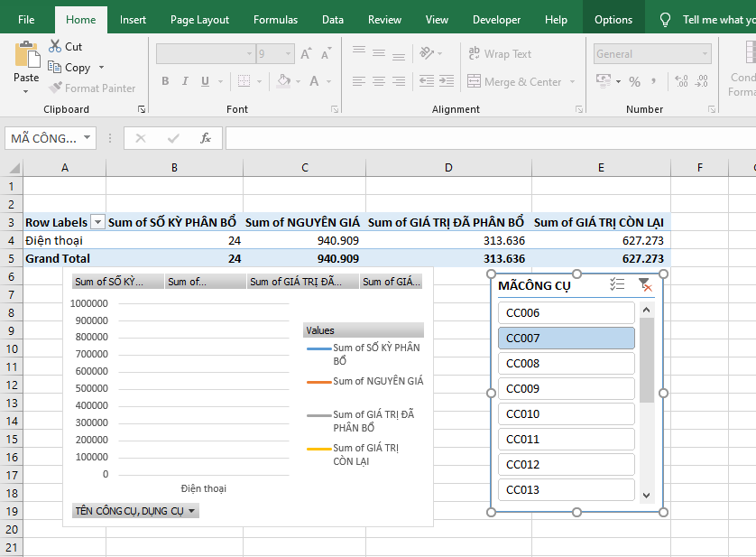756x557 pixels.
Task: Open the Tell me lightbulb search
Action: click(x=666, y=20)
